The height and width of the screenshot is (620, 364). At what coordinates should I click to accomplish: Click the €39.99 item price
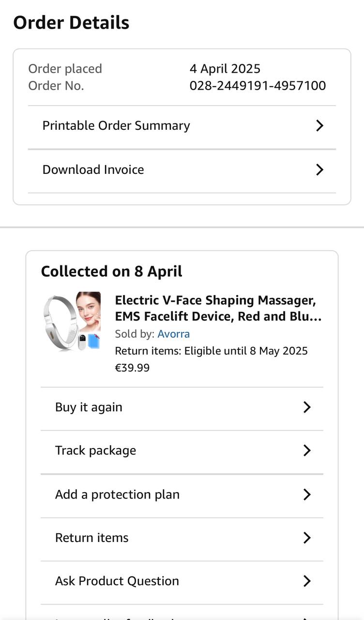coord(132,368)
